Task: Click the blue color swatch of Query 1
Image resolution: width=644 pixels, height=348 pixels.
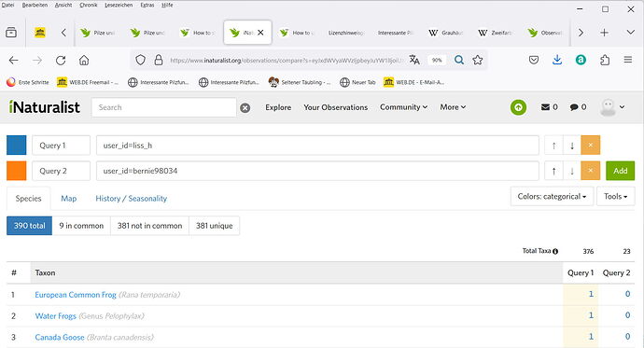Action: 17,145
